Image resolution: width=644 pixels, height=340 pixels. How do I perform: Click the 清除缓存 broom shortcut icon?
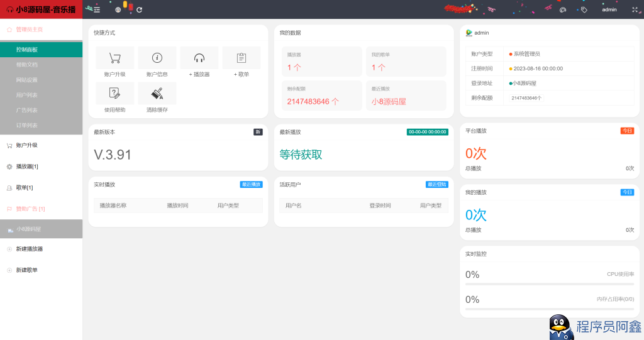(157, 93)
